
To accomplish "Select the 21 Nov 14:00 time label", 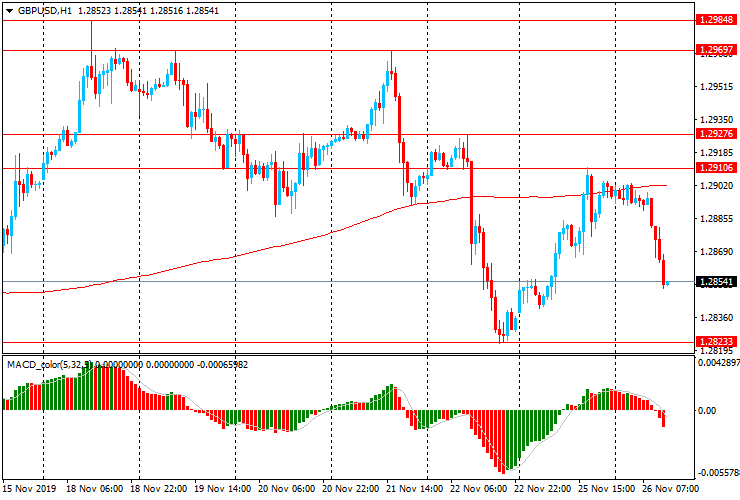I will [415, 488].
